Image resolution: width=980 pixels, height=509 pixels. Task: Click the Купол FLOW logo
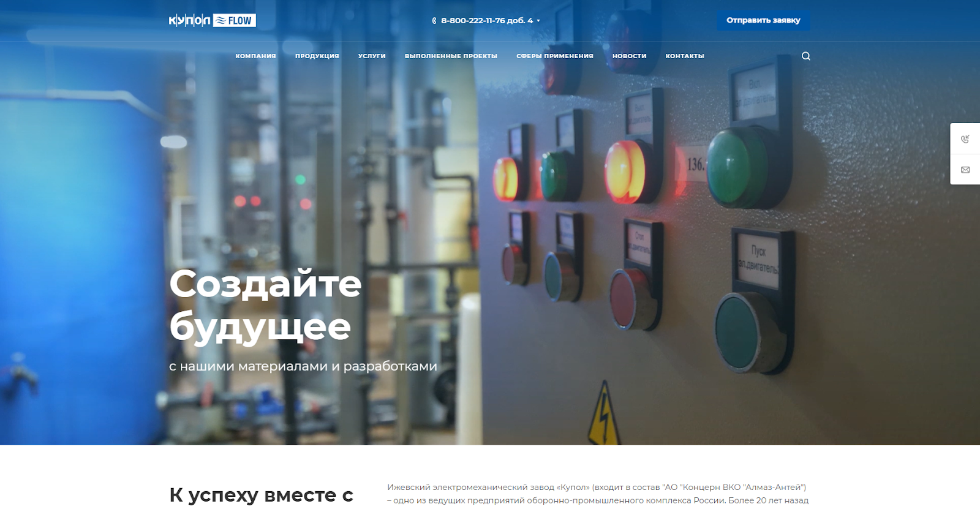pyautogui.click(x=212, y=20)
